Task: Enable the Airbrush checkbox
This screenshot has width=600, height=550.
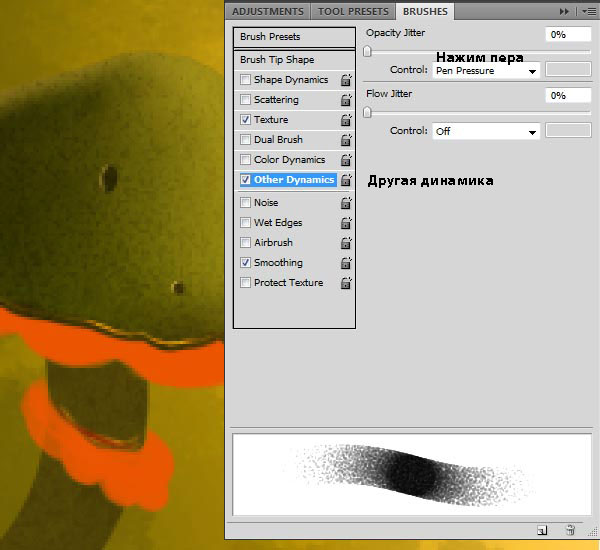Action: coord(245,242)
